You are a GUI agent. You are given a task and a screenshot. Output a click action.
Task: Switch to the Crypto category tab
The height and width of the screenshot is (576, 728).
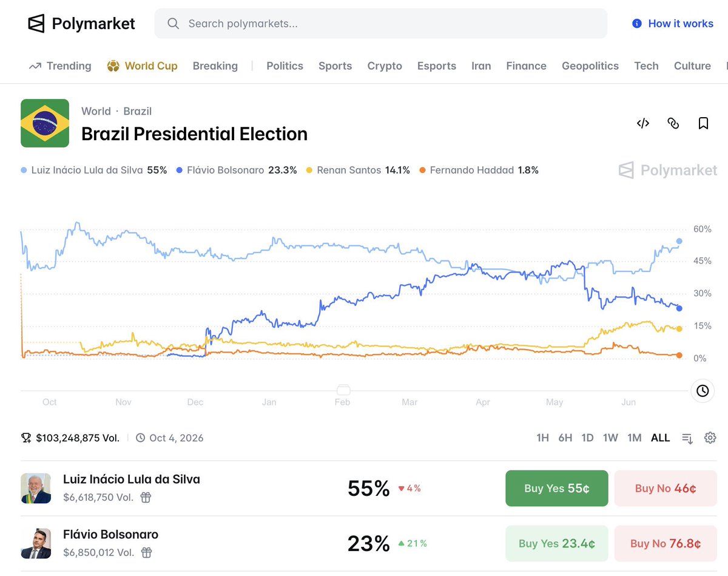[x=385, y=66]
